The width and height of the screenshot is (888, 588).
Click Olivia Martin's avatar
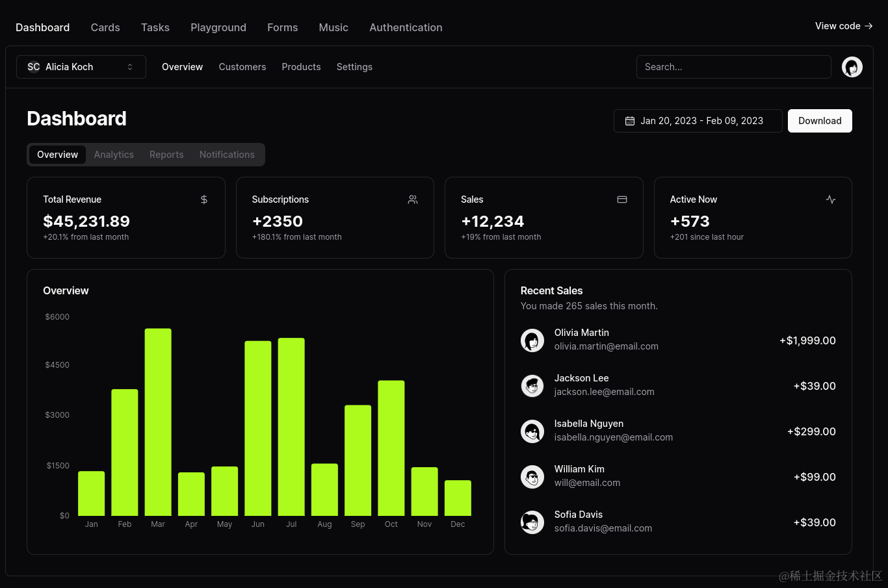pyautogui.click(x=532, y=340)
